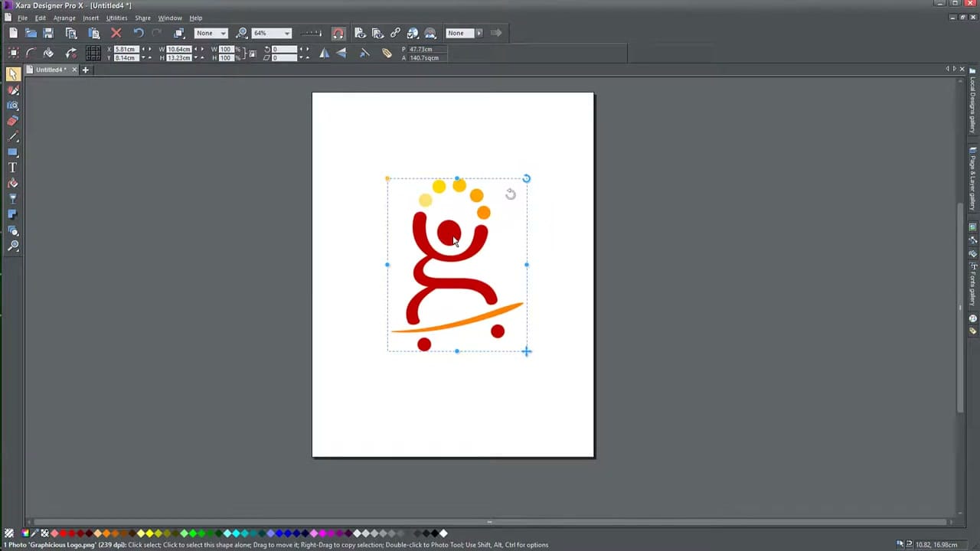Pick the Transparency tool
The image size is (980, 551).
(13, 197)
